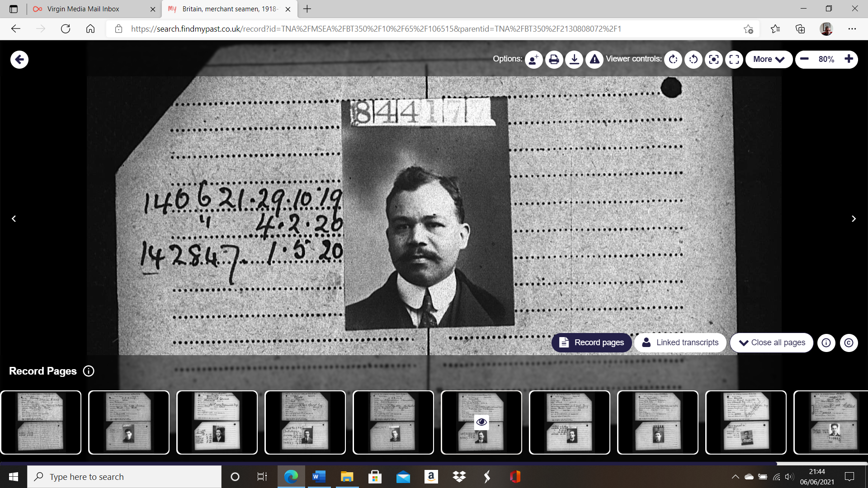
Task: Select the second record page thumbnail
Action: coord(129,422)
